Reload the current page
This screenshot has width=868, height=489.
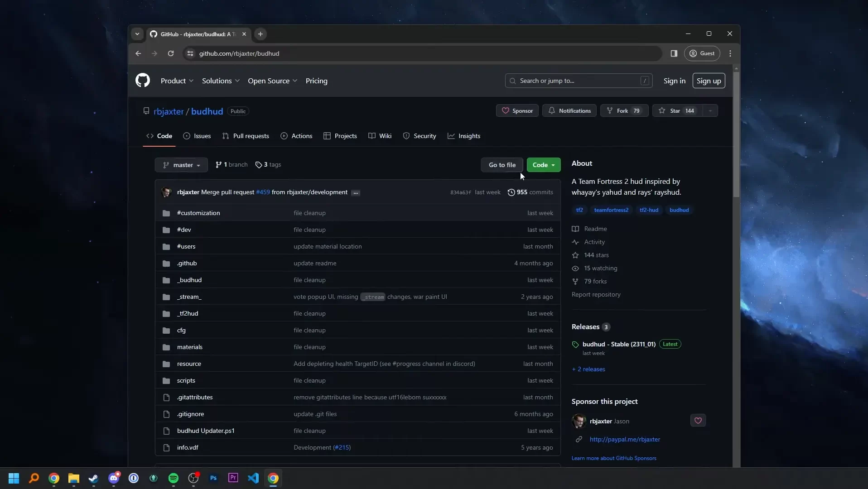[171, 53]
